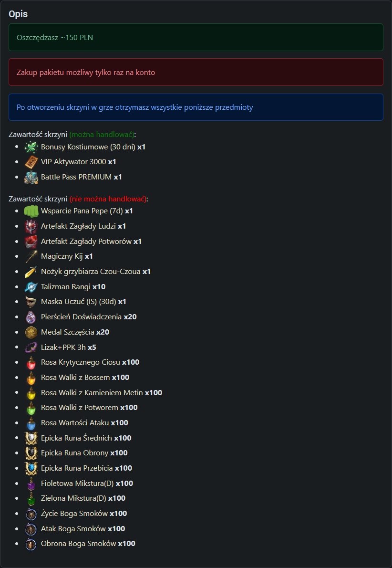Click the Magiczny Kij wand icon
The height and width of the screenshot is (568, 392).
(31, 256)
